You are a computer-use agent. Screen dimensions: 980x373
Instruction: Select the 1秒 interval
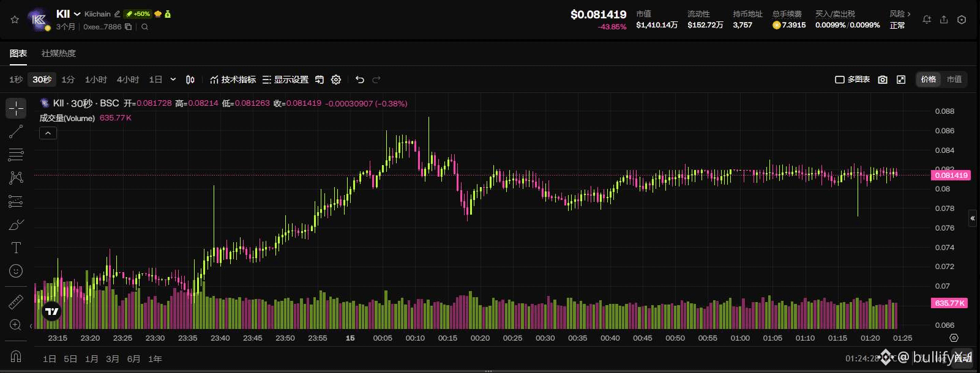[x=16, y=79]
